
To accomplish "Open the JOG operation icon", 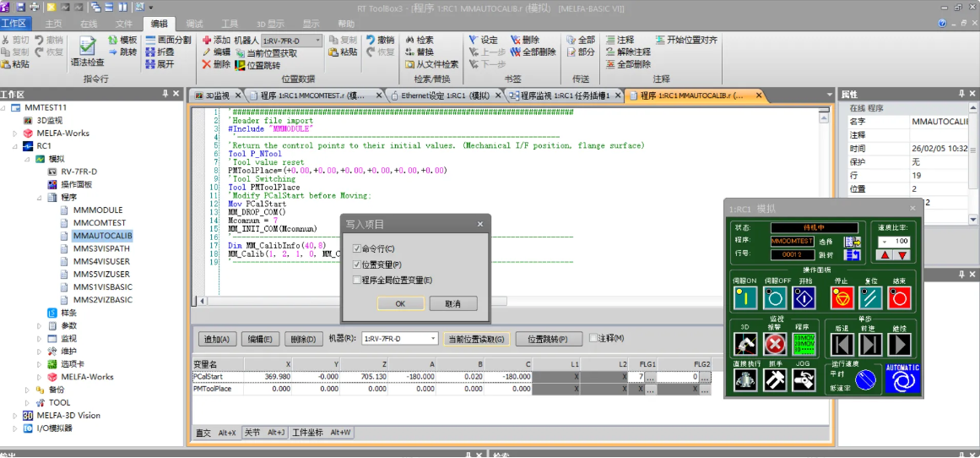I will tap(804, 381).
